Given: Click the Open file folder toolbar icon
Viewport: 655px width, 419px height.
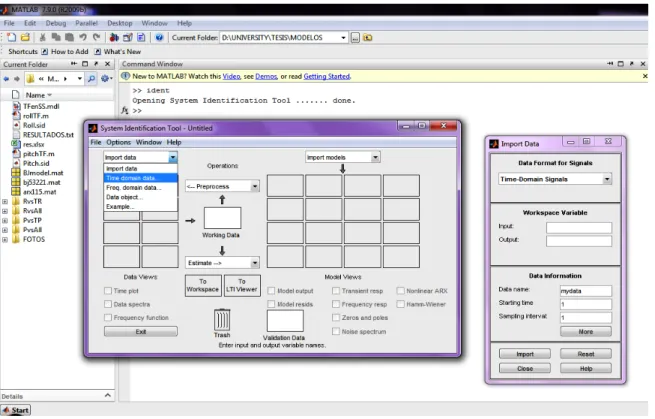Looking at the screenshot, I should pyautogui.click(x=25, y=37).
